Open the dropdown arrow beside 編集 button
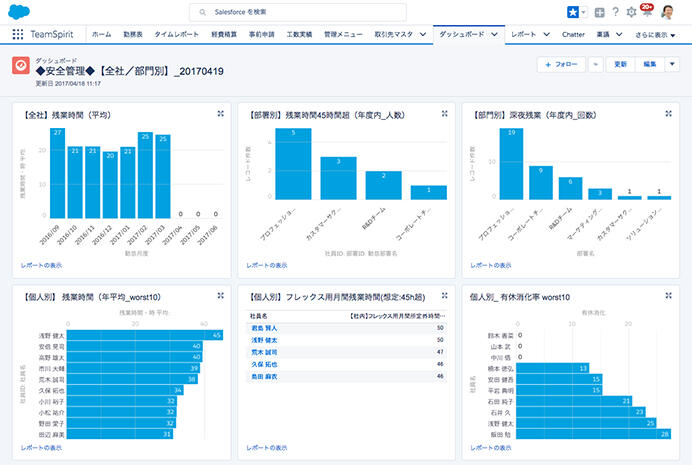 (x=672, y=64)
